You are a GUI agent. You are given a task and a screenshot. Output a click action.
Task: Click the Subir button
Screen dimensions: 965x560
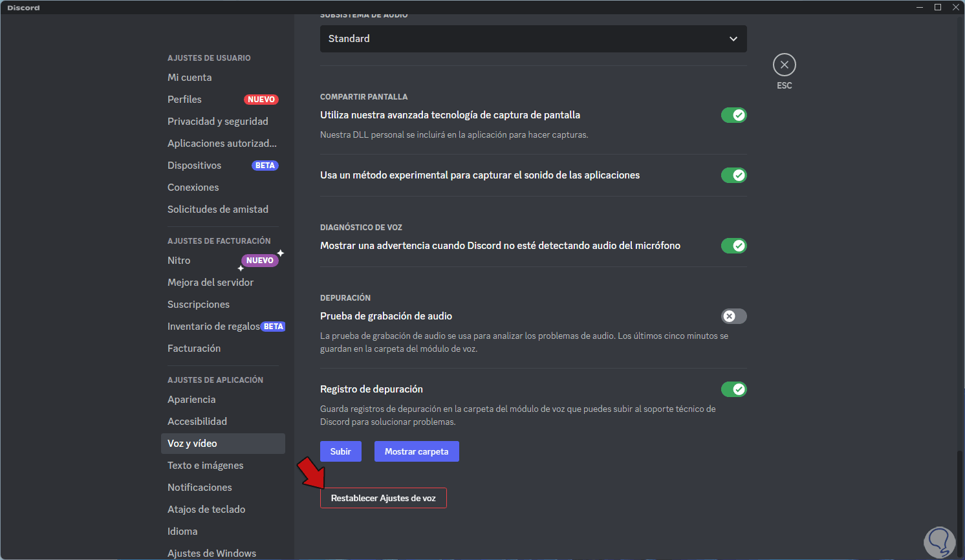click(x=341, y=451)
